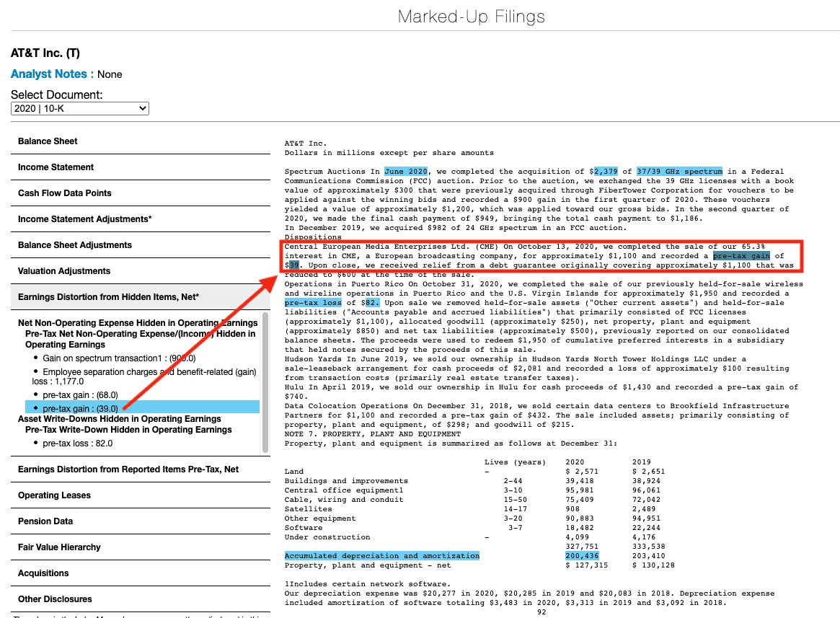The image size is (840, 618).
Task: Select the pre-tax loss 82.0 item
Action: coord(78,443)
